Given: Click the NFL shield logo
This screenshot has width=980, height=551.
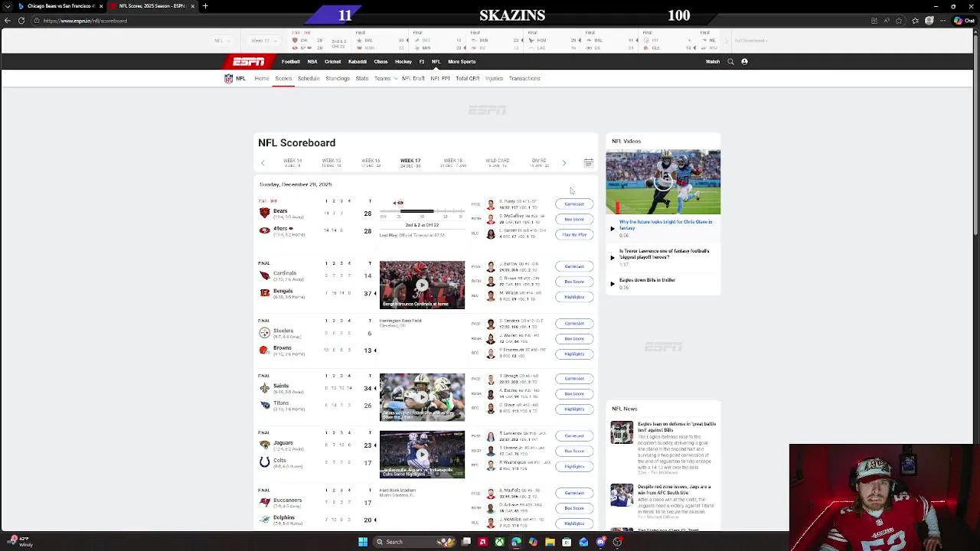Looking at the screenshot, I should coord(228,78).
